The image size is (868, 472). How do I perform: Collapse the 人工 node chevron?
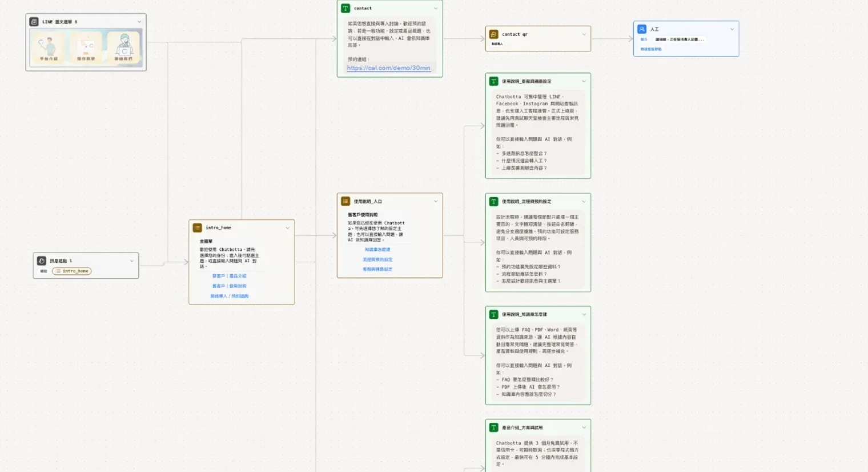point(732,29)
